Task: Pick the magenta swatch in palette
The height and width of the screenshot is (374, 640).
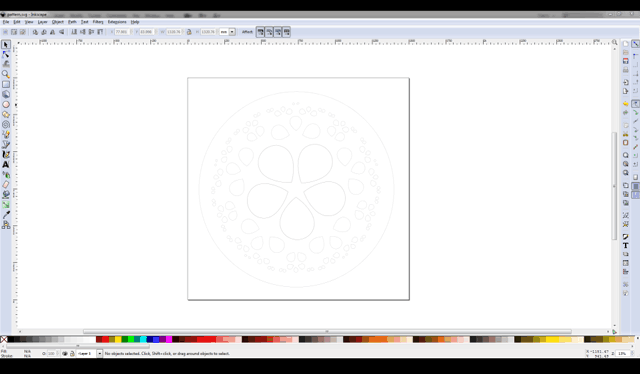Action: [169, 339]
